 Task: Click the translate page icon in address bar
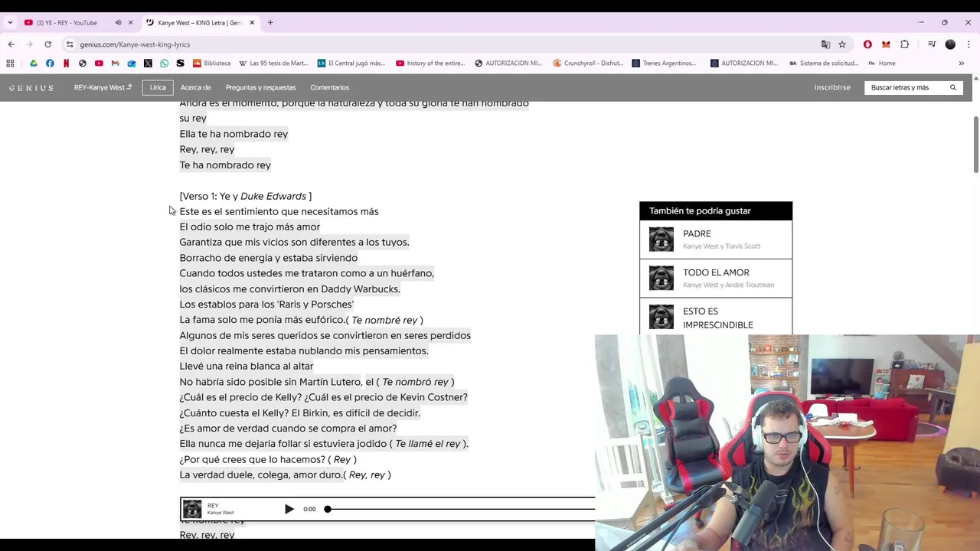pyautogui.click(x=825, y=44)
